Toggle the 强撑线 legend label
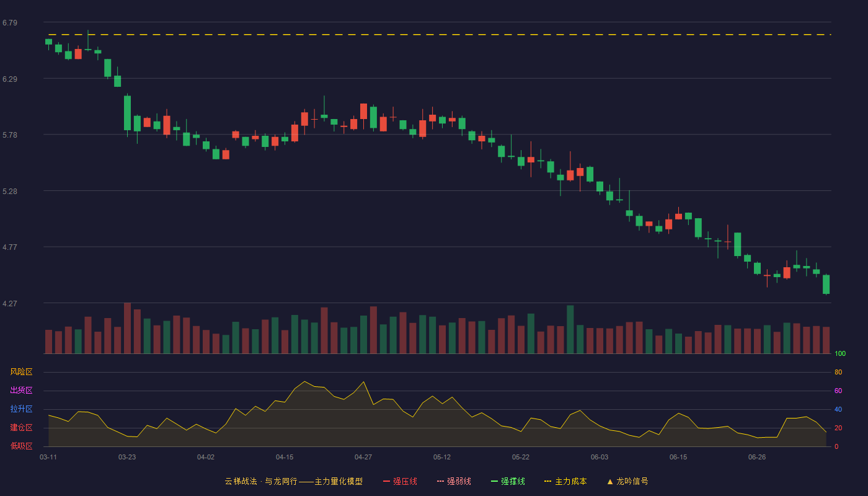 coord(513,481)
